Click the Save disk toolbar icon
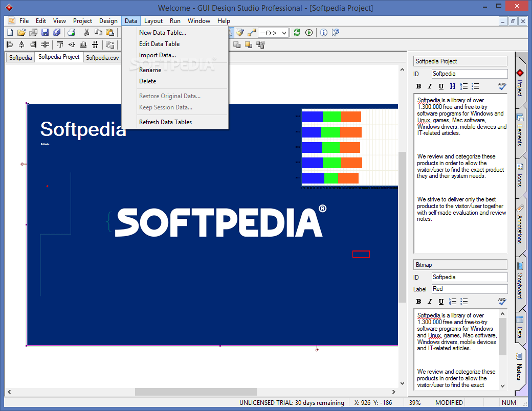Image resolution: width=532 pixels, height=411 pixels. click(45, 33)
